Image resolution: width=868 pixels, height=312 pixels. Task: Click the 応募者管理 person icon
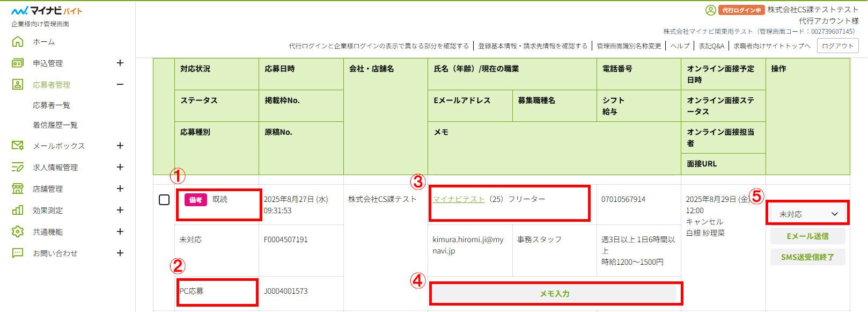(x=18, y=84)
